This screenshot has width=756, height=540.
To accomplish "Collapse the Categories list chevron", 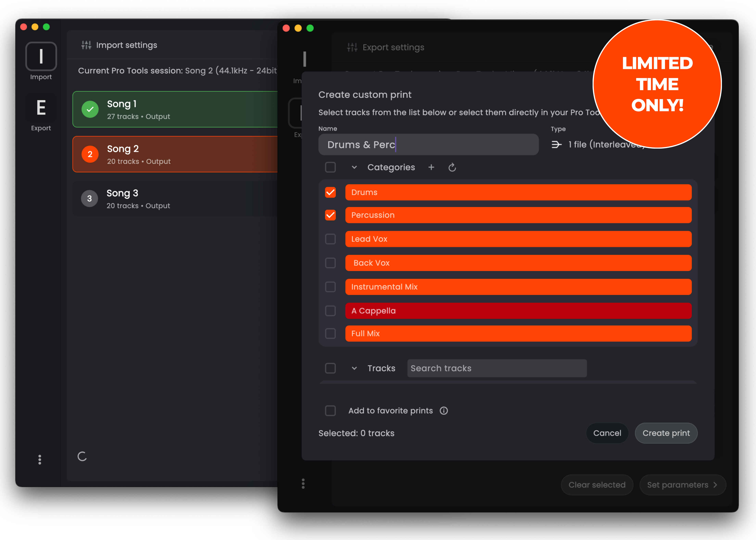I will tap(354, 167).
